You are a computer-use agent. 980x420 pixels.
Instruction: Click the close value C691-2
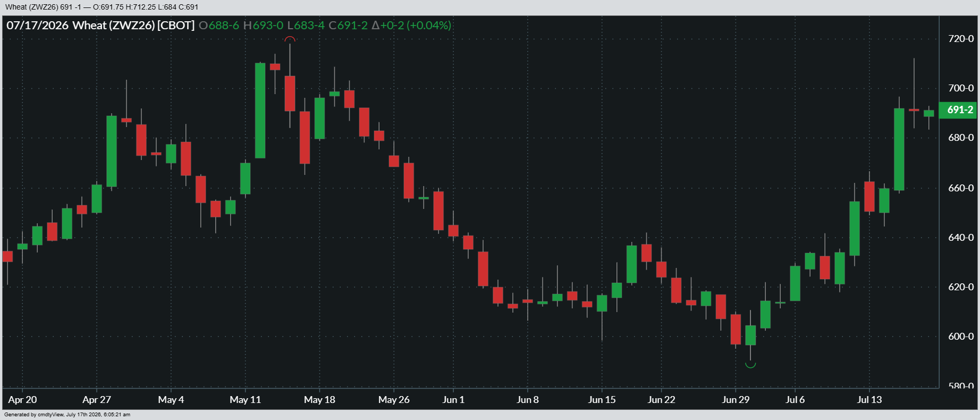tap(348, 26)
